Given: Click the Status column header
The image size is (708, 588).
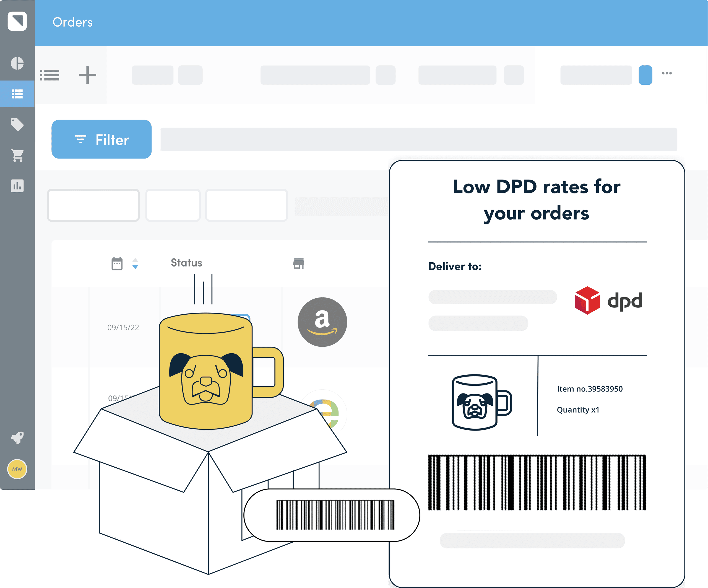Looking at the screenshot, I should pos(186,263).
